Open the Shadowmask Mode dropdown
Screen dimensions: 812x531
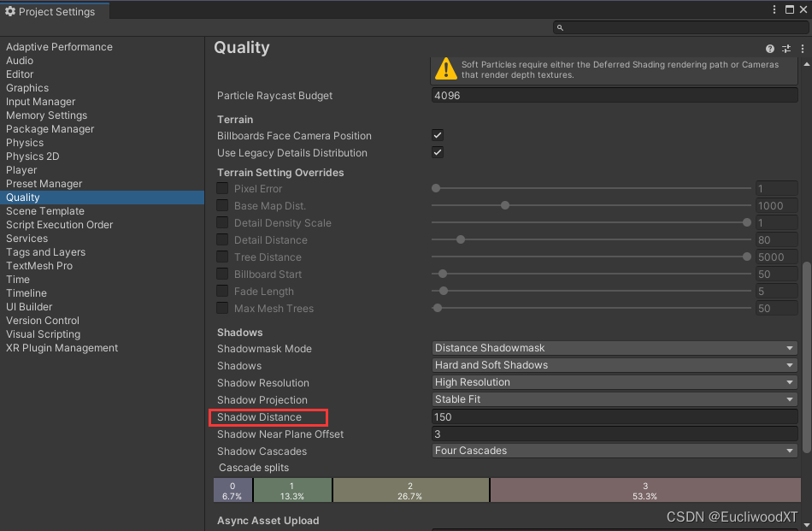click(x=615, y=348)
